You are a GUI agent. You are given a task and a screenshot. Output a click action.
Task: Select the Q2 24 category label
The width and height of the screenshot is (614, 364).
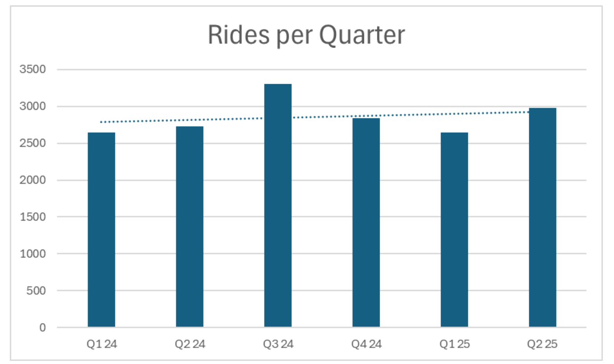pyautogui.click(x=189, y=344)
